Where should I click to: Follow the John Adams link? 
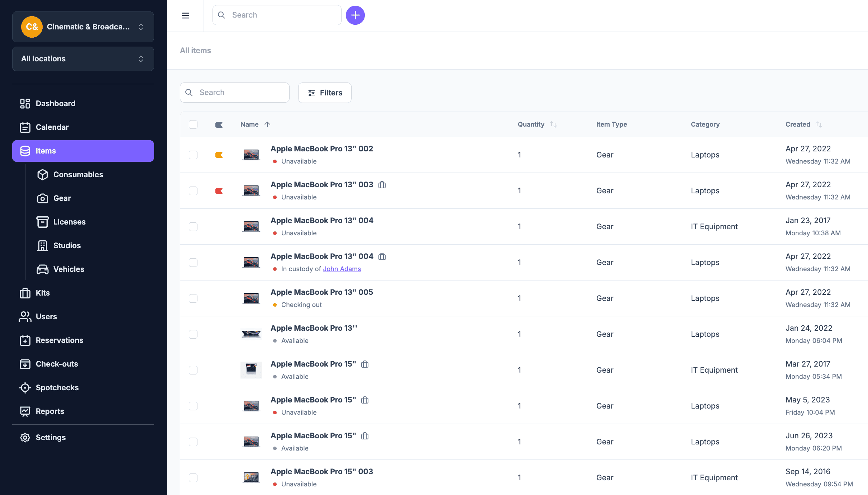[342, 269]
